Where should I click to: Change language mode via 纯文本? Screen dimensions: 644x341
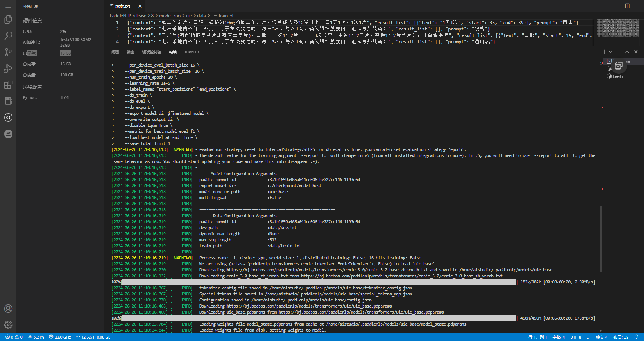(602, 337)
